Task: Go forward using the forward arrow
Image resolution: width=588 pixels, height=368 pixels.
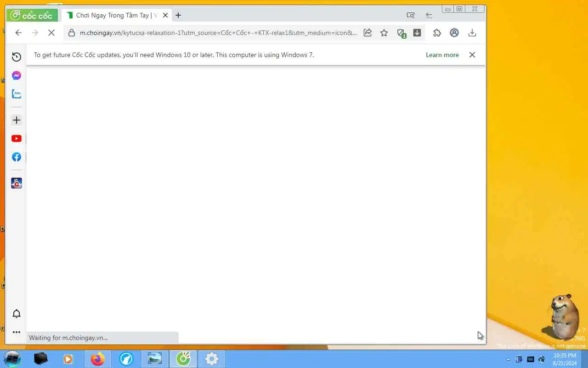Action: click(35, 33)
